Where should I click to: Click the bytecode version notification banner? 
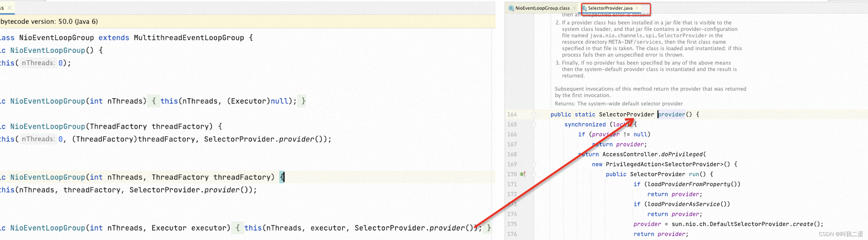(x=248, y=22)
